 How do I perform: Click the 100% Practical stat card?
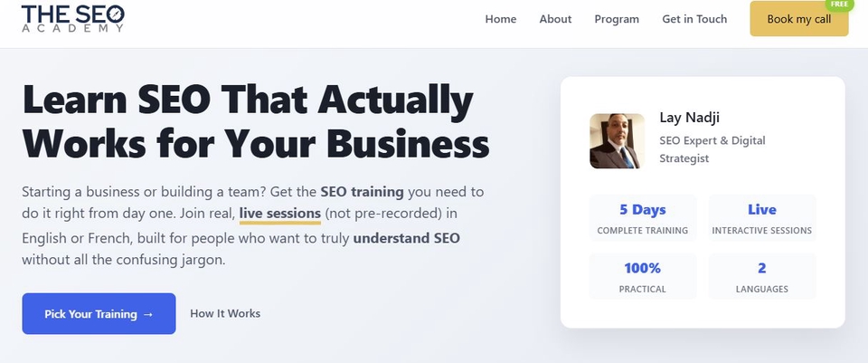[x=643, y=277]
